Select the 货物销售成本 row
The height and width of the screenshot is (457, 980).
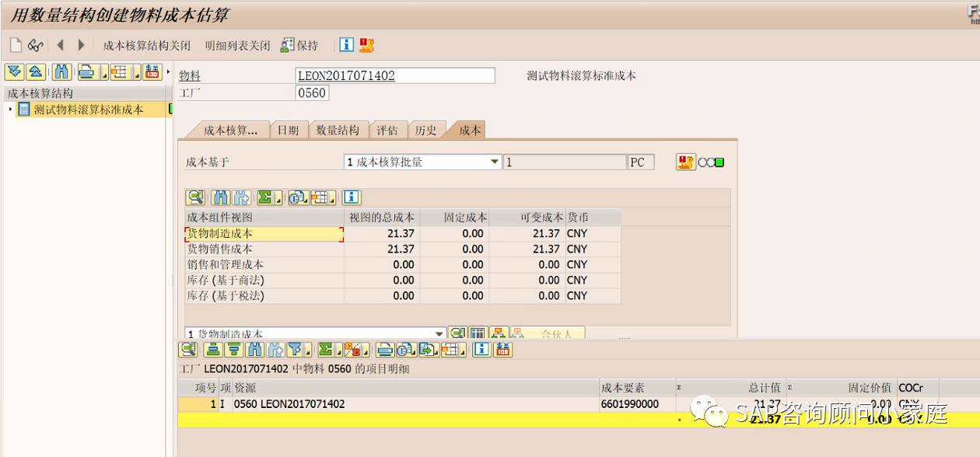pyautogui.click(x=403, y=249)
